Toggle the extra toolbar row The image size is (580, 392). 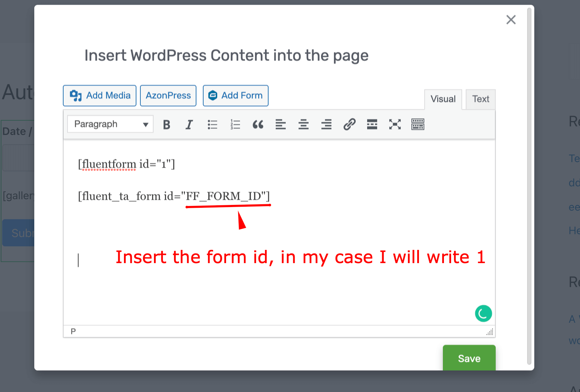(x=418, y=125)
